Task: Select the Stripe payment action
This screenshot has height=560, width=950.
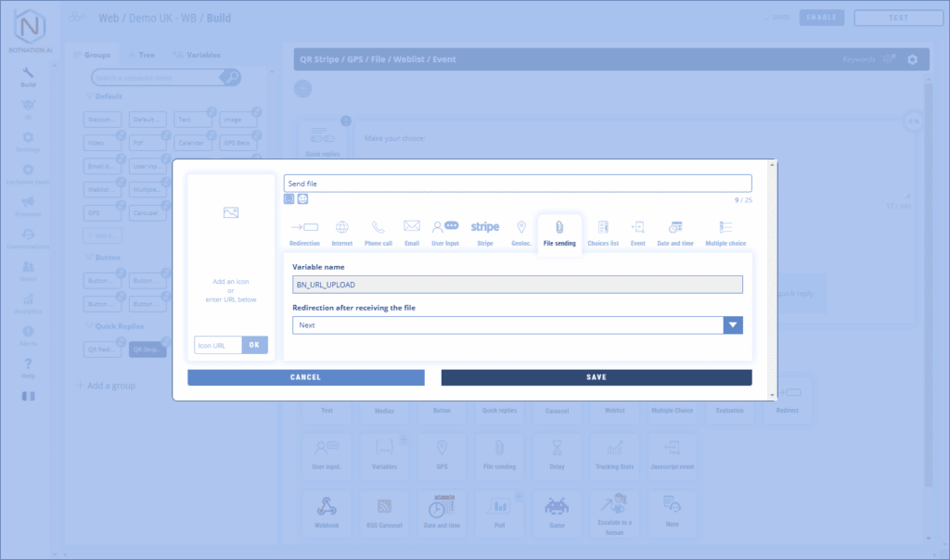Action: coord(484,232)
